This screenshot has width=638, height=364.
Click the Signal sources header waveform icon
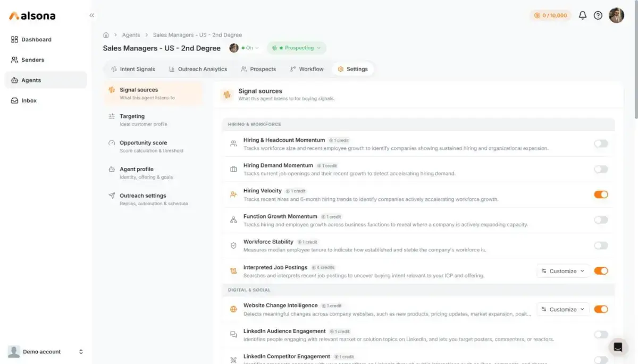click(x=227, y=95)
